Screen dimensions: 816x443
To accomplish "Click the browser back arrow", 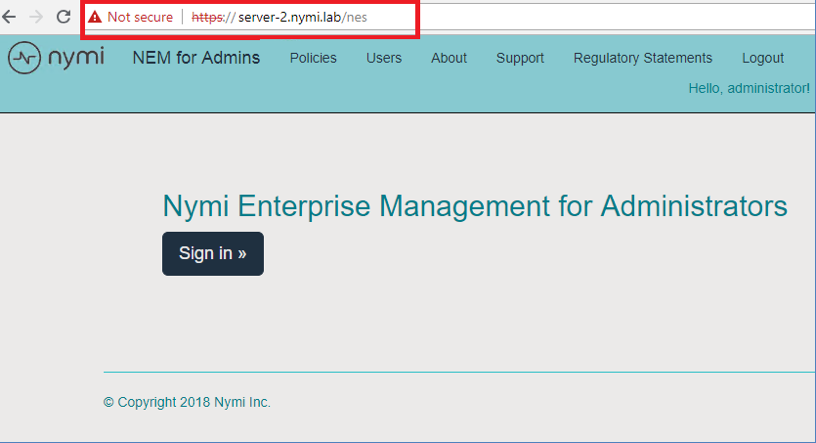I will click(x=10, y=17).
